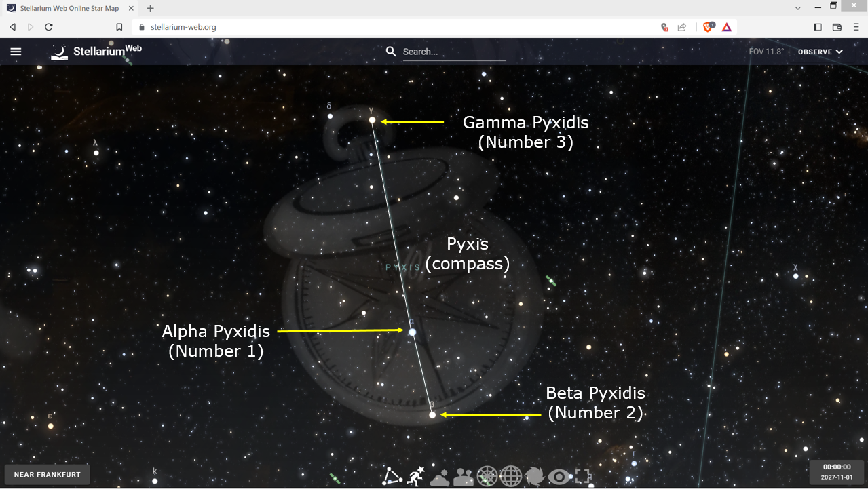Click the browser reload icon

[49, 27]
